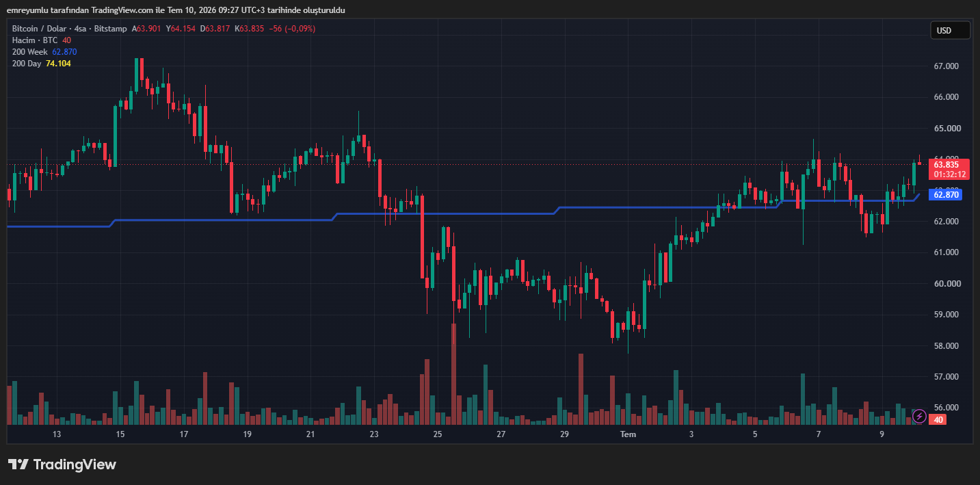
Task: Click the date label 13 on time axis
Action: pos(57,434)
